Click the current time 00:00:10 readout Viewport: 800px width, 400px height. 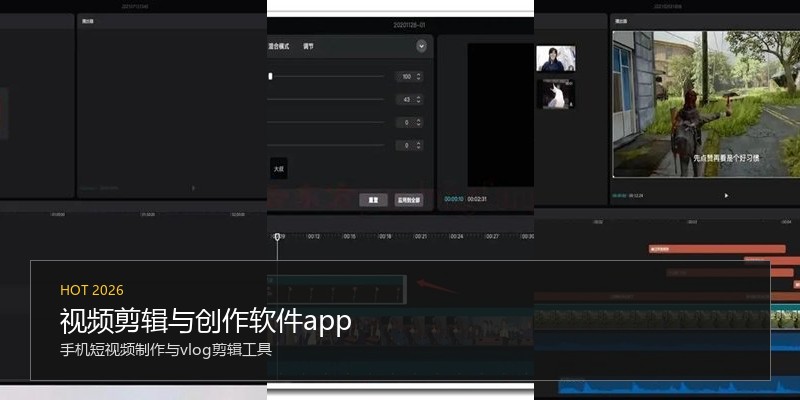coord(454,199)
